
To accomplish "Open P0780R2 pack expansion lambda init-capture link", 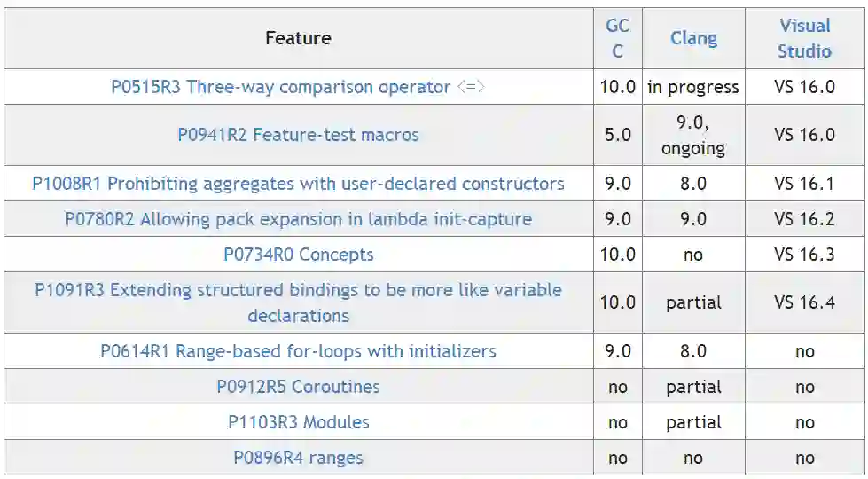I will point(298,219).
